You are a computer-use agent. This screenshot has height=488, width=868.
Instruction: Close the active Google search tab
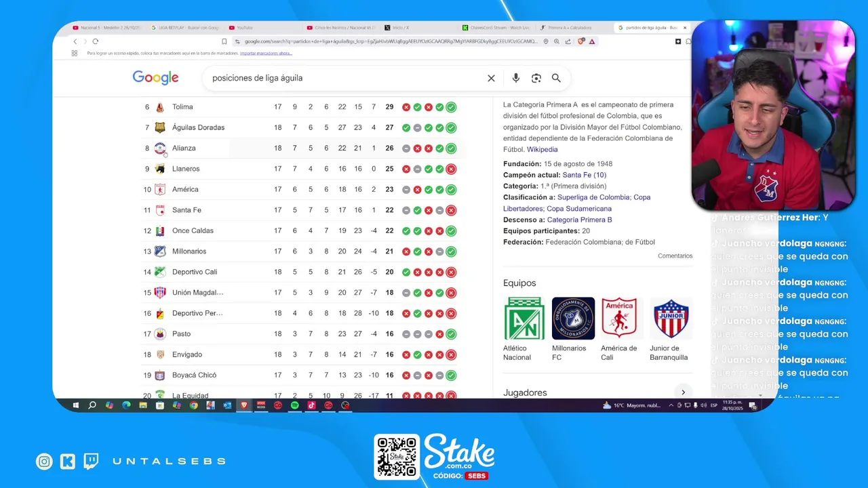click(685, 28)
